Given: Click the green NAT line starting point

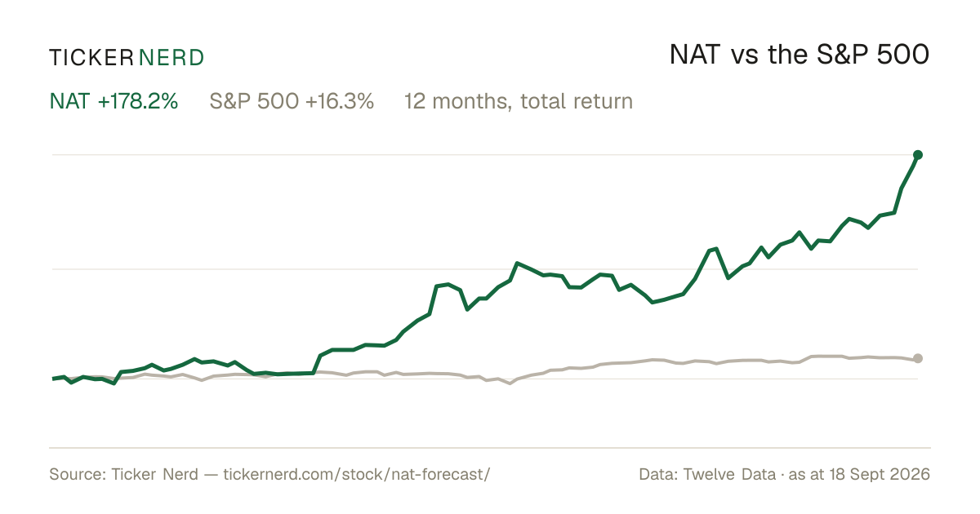Looking at the screenshot, I should point(53,379).
